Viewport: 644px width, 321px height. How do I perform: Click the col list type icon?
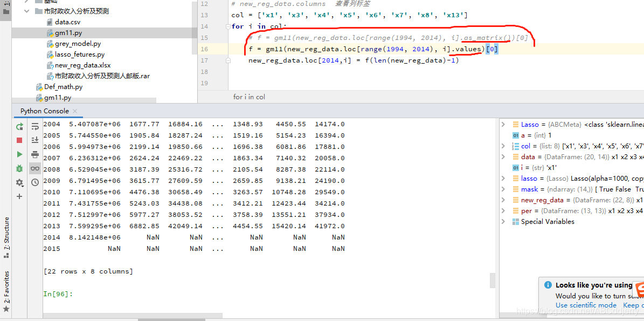click(515, 146)
